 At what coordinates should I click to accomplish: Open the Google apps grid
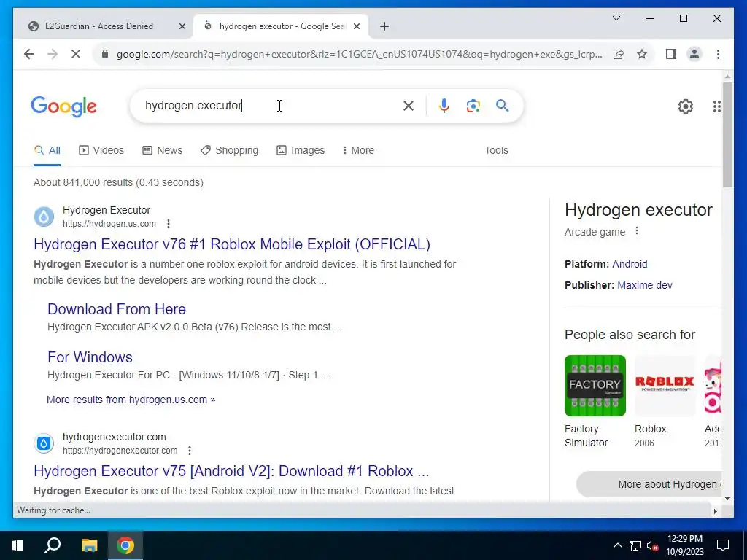click(716, 106)
